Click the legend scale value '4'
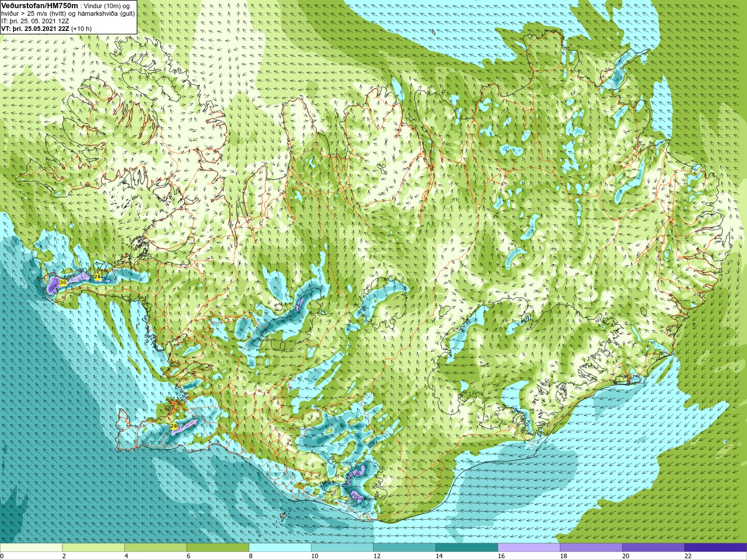The height and width of the screenshot is (560, 747). click(x=127, y=556)
